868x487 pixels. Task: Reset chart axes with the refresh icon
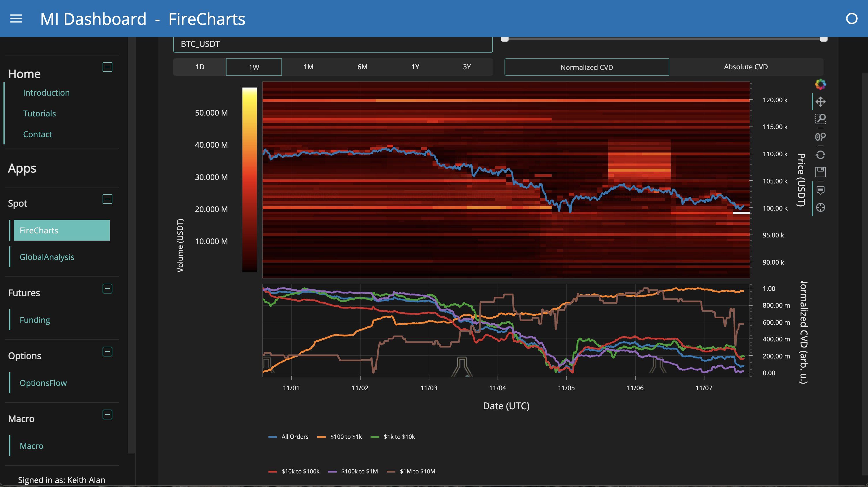pyautogui.click(x=821, y=154)
